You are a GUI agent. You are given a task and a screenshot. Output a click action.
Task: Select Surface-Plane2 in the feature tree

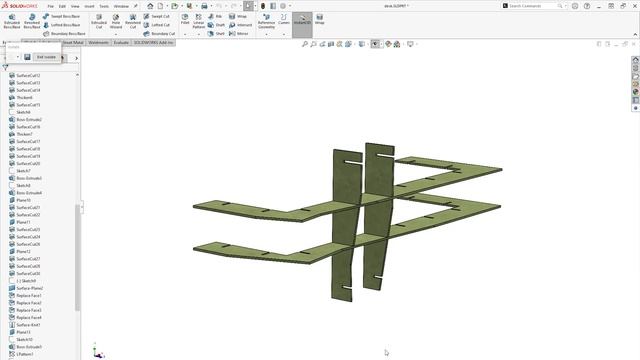point(26,288)
